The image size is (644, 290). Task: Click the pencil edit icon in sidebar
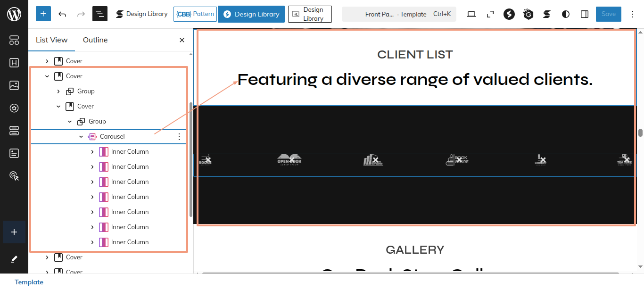tap(14, 259)
